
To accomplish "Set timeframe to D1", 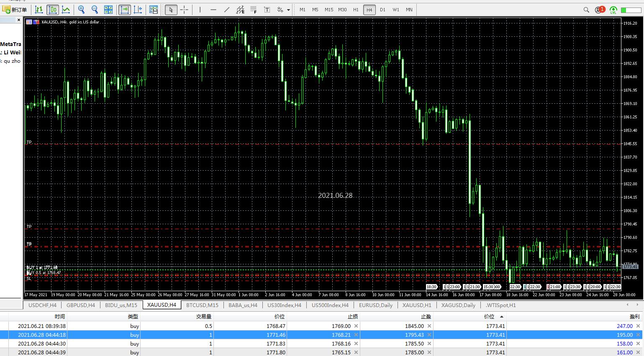I will [382, 10].
